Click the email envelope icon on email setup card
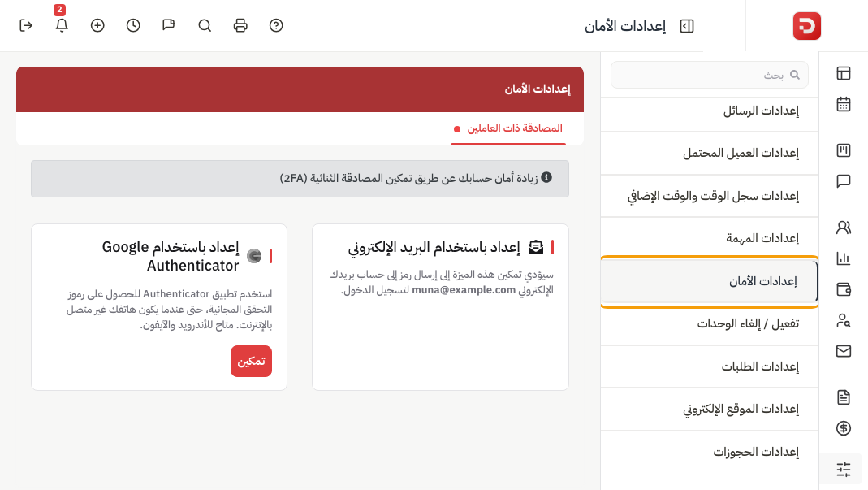Image resolution: width=868 pixels, height=490 pixels. pos(536,247)
